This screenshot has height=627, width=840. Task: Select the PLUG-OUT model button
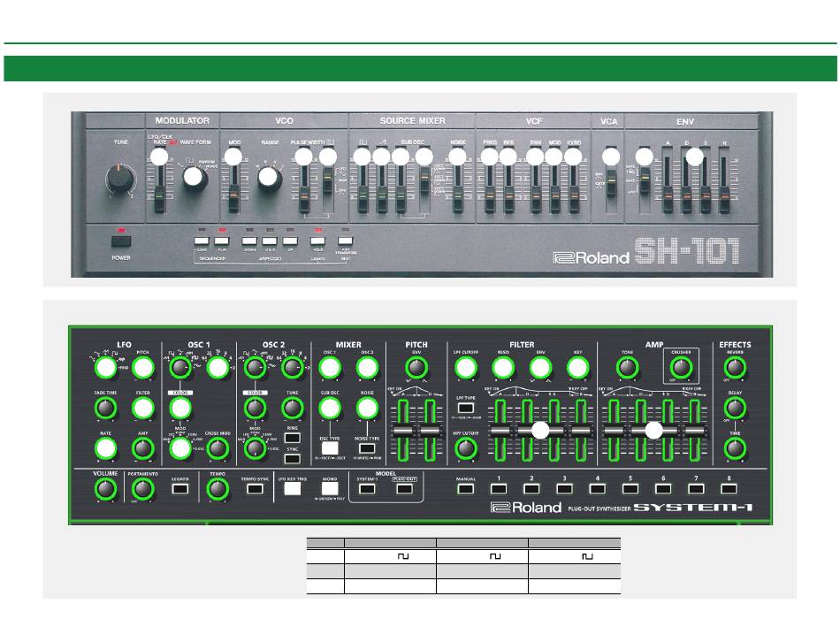coord(404,489)
